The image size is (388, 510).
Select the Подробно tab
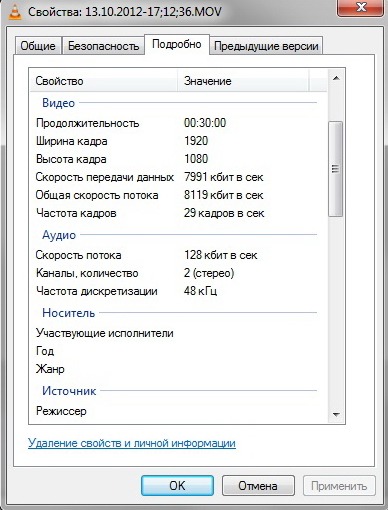coord(177,44)
